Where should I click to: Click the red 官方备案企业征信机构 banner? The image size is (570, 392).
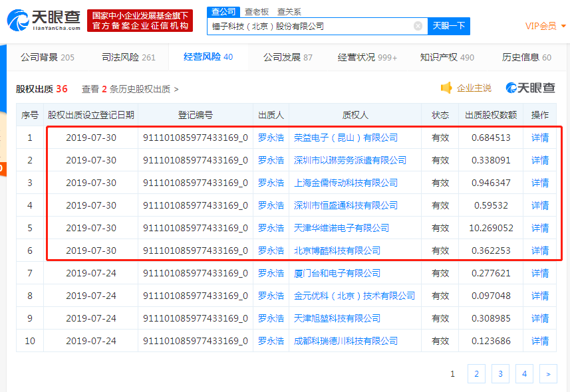coord(140,21)
